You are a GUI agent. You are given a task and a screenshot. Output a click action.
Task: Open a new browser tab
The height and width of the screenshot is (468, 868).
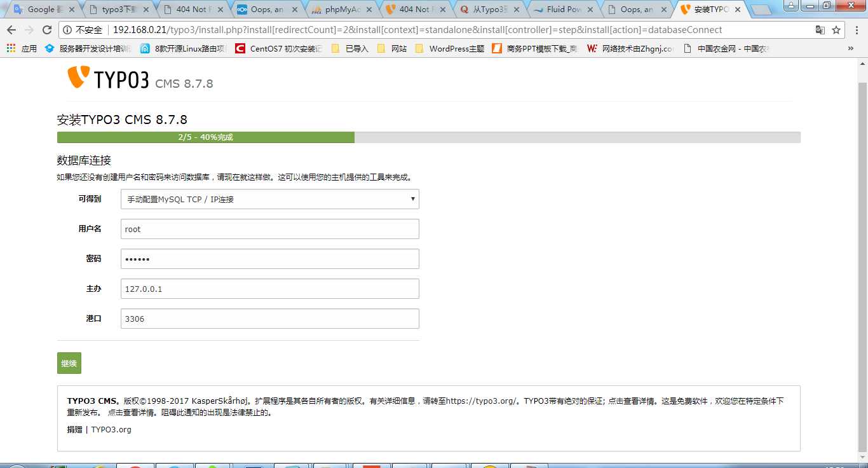(761, 10)
